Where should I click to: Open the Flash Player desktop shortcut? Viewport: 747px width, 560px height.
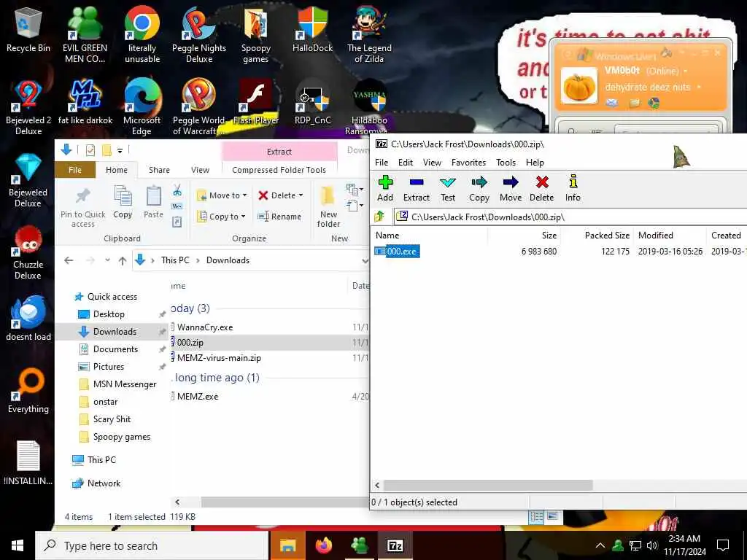pos(256,103)
